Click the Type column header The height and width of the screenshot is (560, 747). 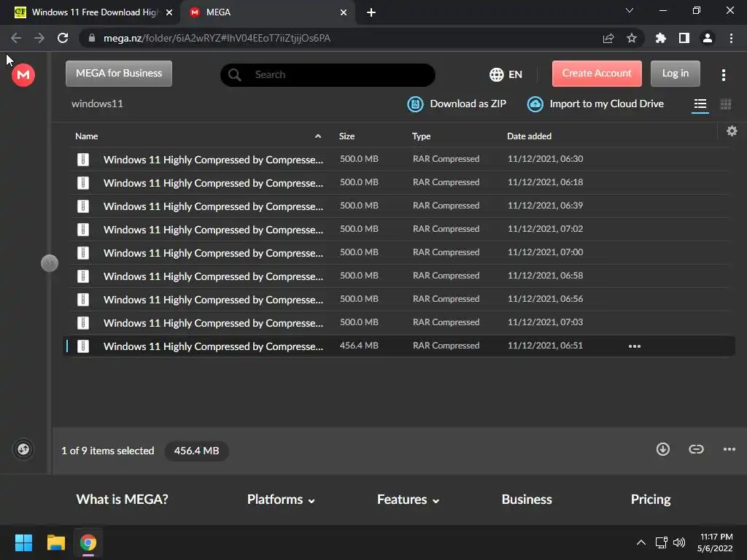[x=421, y=136]
